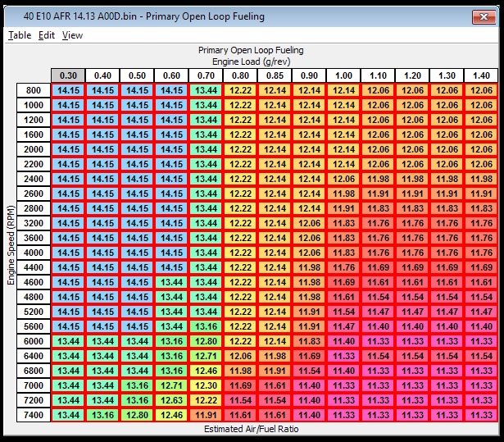504x442 pixels.
Task: Select the 12.30 cell in the 7000 RPM row
Action: (x=207, y=385)
